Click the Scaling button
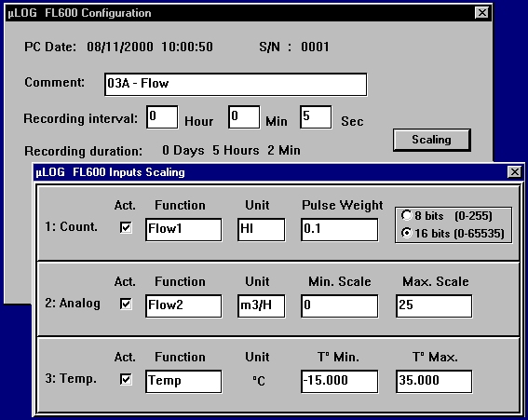The image size is (528, 420). point(432,140)
